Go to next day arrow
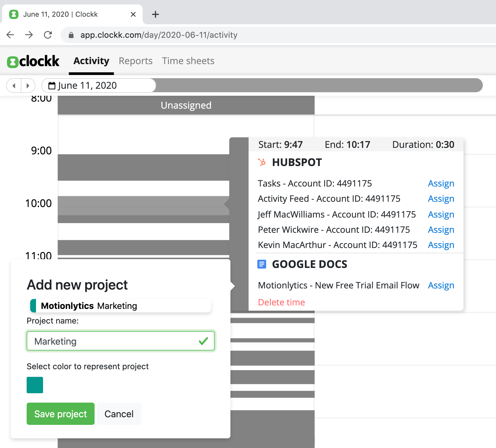The height and width of the screenshot is (448, 496). tap(28, 86)
